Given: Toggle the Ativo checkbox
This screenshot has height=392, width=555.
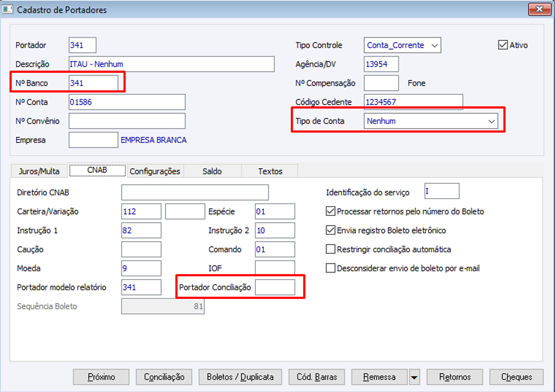Looking at the screenshot, I should (x=503, y=45).
